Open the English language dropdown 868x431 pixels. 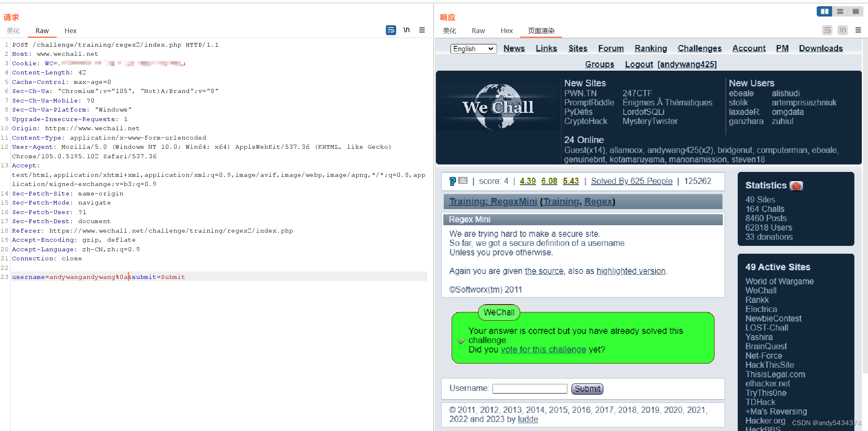pyautogui.click(x=473, y=49)
